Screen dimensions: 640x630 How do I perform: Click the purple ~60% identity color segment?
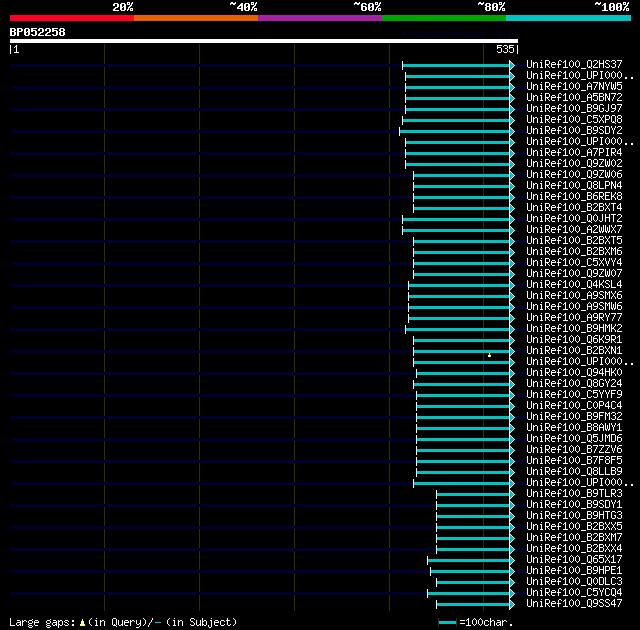pos(320,18)
